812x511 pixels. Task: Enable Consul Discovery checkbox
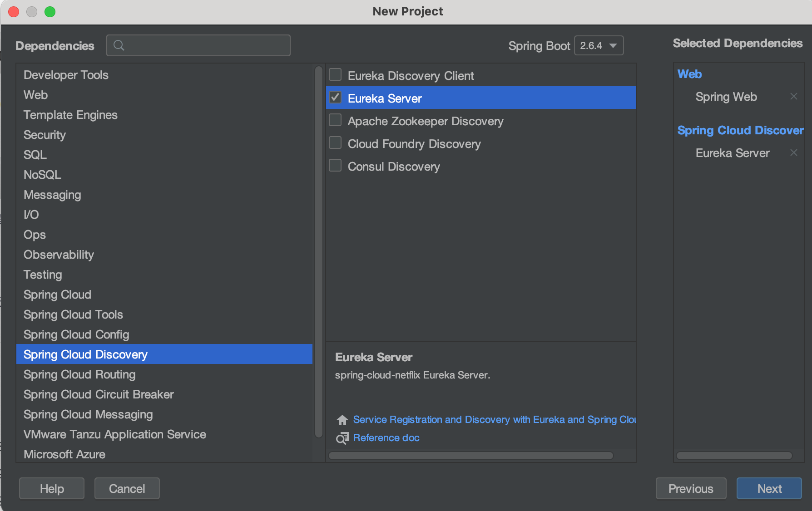click(x=335, y=166)
